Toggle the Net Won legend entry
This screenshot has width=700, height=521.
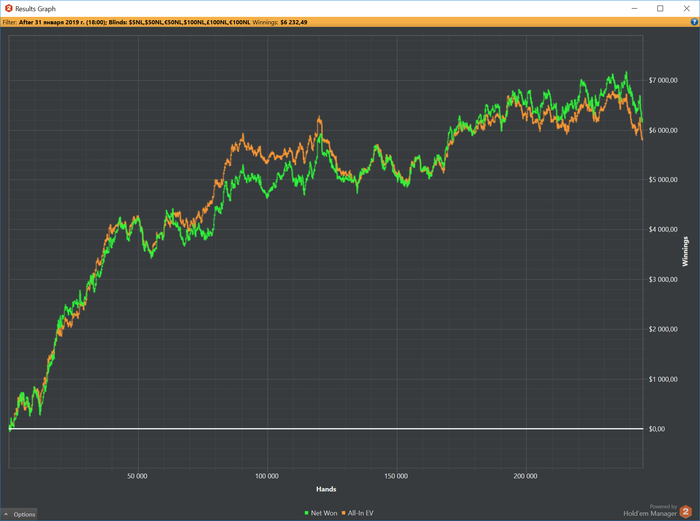click(x=321, y=513)
